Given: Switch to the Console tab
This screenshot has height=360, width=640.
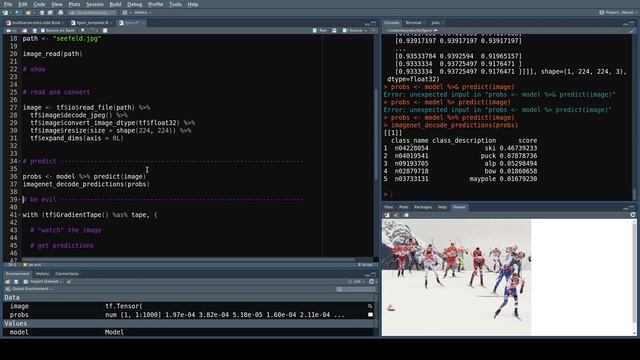Looking at the screenshot, I should click(392, 23).
